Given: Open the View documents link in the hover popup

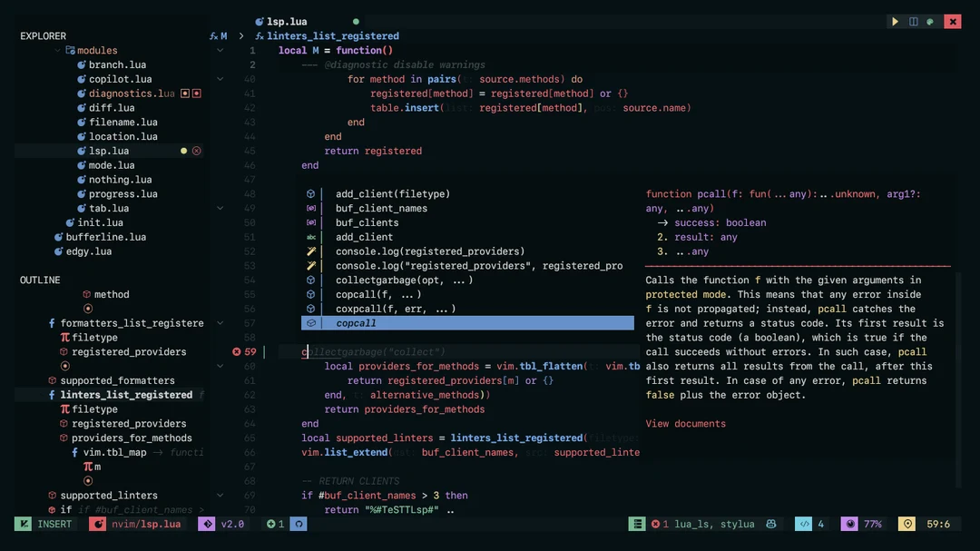Looking at the screenshot, I should tap(686, 423).
